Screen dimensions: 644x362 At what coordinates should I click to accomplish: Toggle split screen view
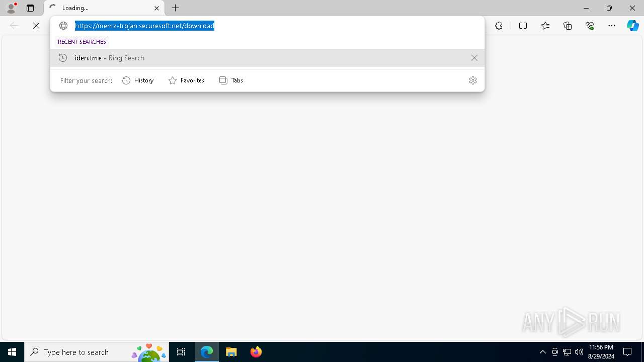[x=523, y=26]
